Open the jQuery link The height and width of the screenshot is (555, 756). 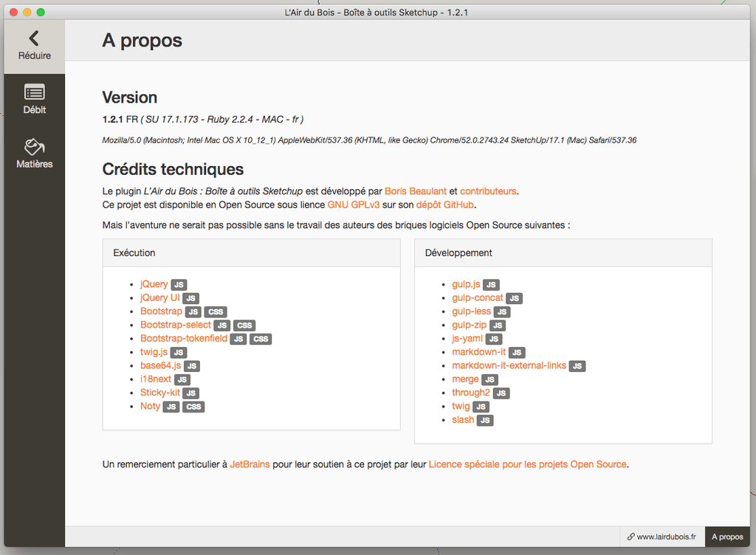click(x=154, y=284)
